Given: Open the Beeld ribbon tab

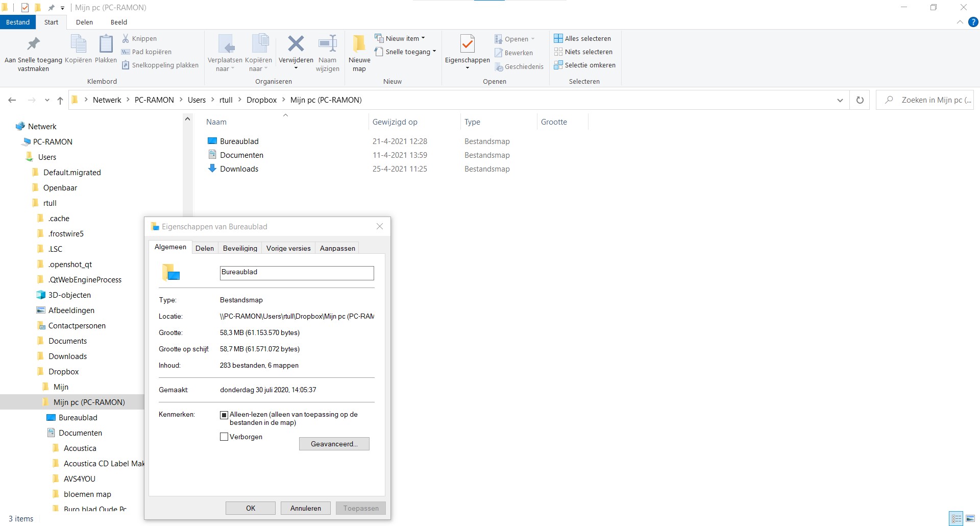Looking at the screenshot, I should click(119, 22).
